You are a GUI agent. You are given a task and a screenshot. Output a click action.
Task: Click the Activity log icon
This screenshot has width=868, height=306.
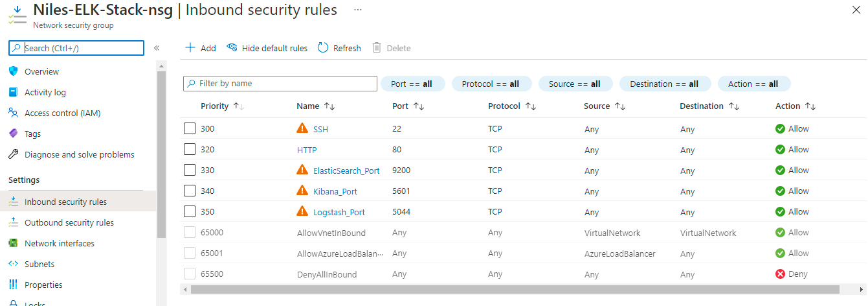tap(13, 92)
